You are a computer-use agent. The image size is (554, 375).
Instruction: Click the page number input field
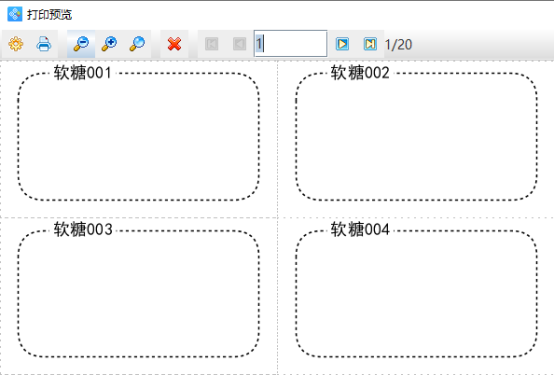coord(290,44)
